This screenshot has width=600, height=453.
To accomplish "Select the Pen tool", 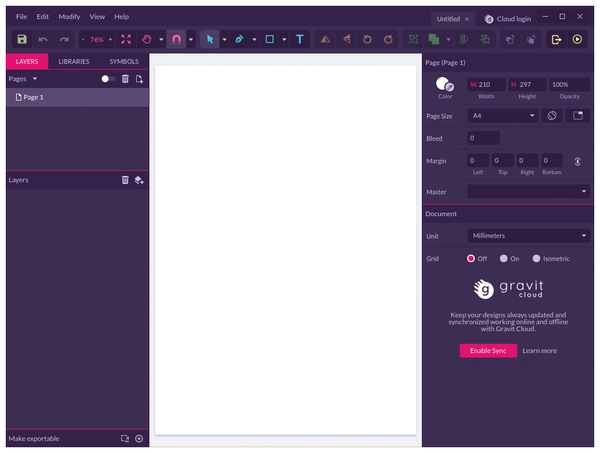I will (240, 39).
